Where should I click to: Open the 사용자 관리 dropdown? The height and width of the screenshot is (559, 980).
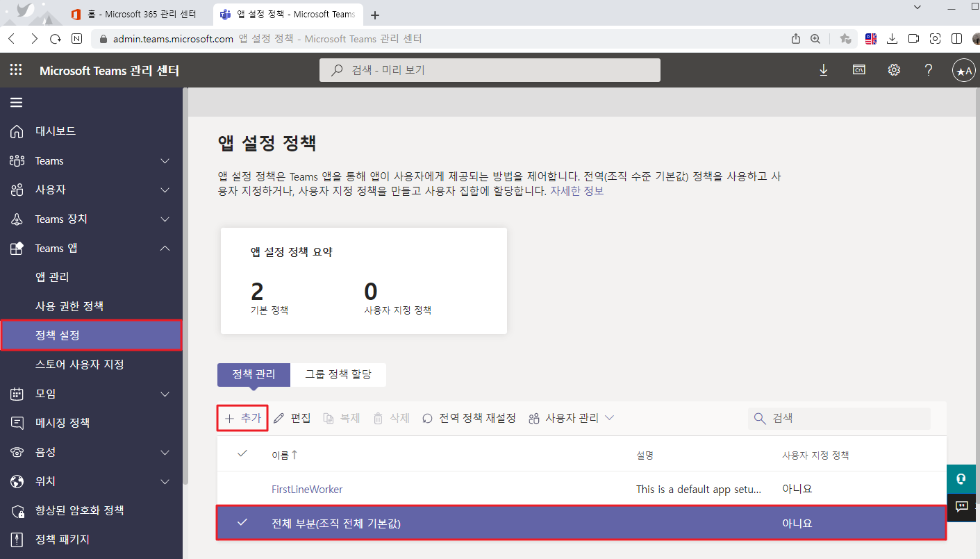pos(572,418)
